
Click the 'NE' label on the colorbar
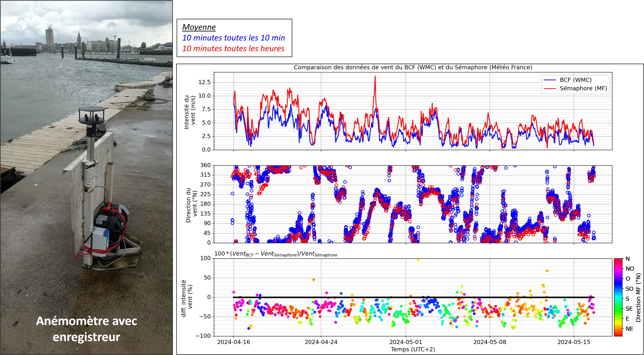(629, 329)
